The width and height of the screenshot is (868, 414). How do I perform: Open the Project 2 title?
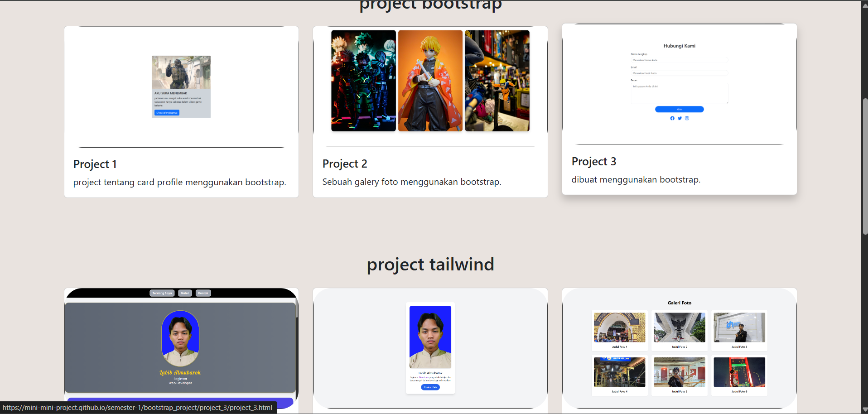click(x=345, y=164)
